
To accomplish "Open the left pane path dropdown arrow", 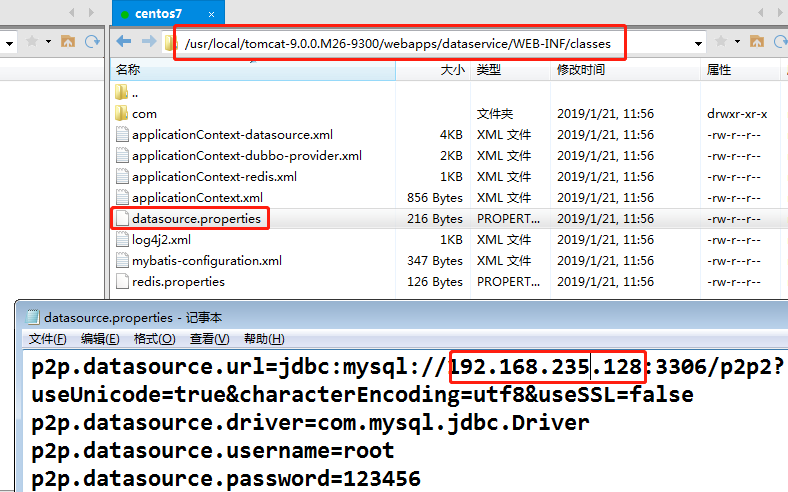I will [8, 43].
